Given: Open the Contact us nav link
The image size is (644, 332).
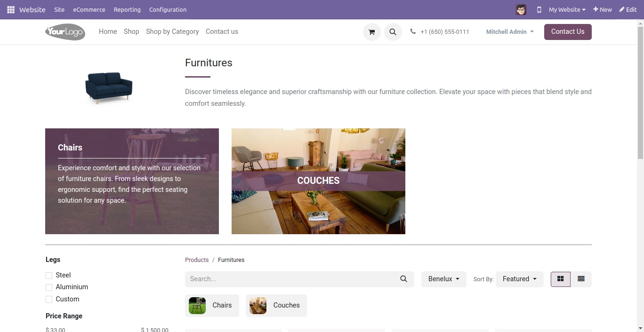Looking at the screenshot, I should [222, 32].
